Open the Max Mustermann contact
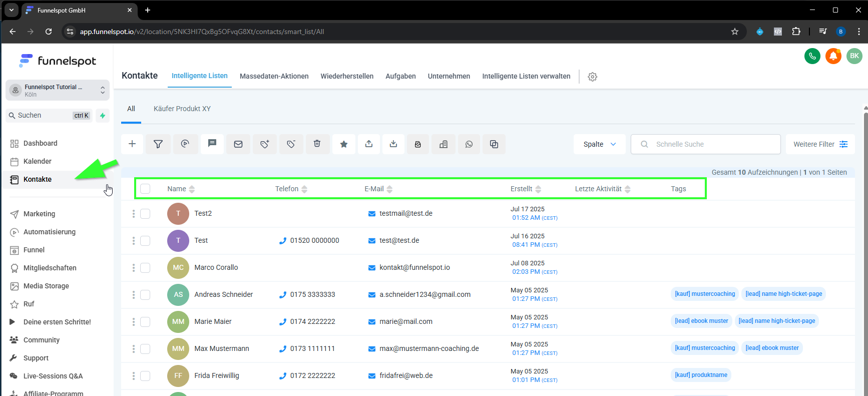 tap(222, 348)
